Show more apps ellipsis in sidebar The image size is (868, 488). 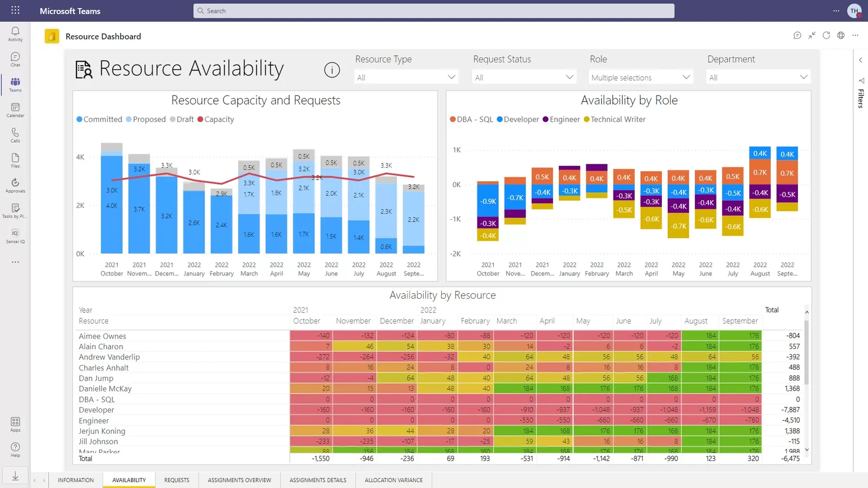pos(15,262)
